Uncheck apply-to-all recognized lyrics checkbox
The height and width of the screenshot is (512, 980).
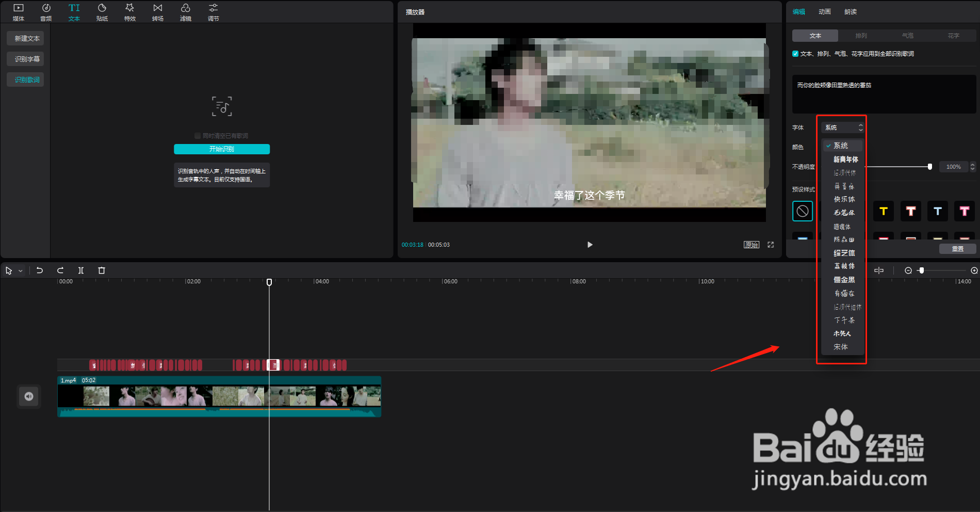(795, 54)
